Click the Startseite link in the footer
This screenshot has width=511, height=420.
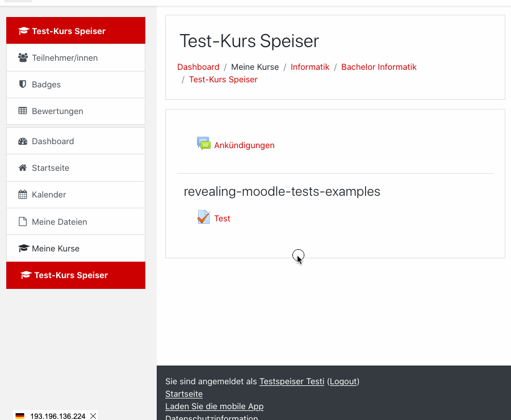(x=184, y=394)
